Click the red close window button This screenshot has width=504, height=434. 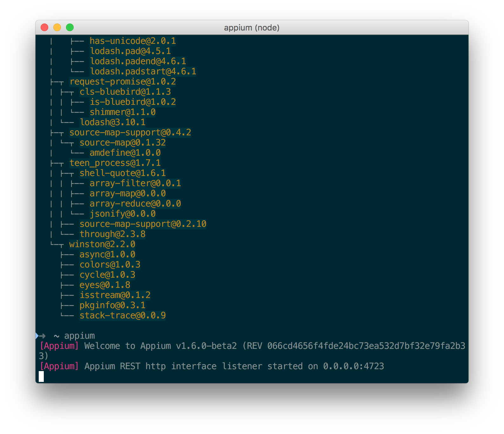44,28
